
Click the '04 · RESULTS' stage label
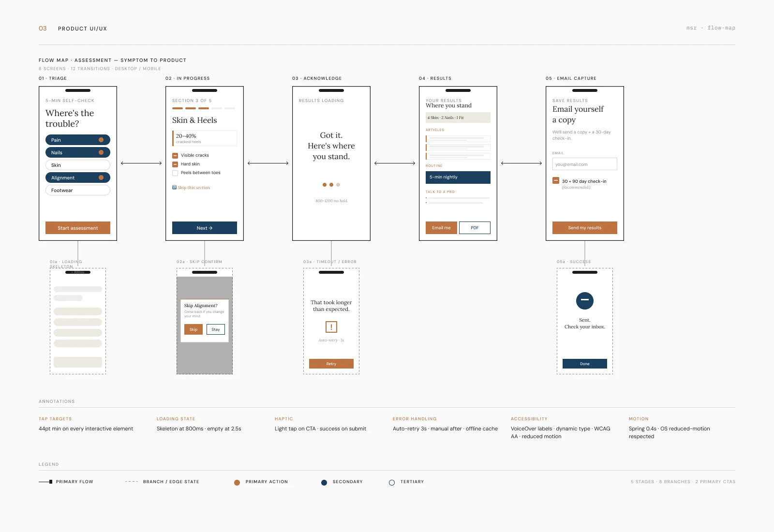point(435,78)
